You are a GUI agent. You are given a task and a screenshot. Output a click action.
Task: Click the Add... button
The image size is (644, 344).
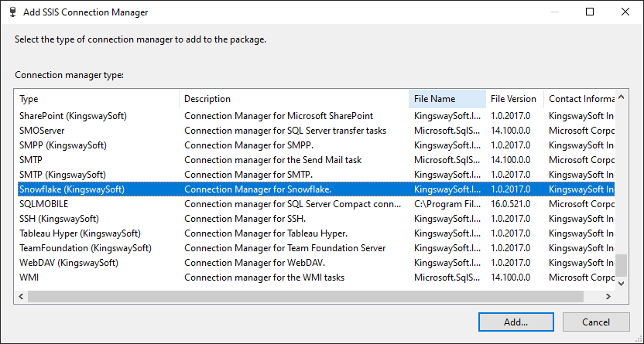tap(516, 322)
